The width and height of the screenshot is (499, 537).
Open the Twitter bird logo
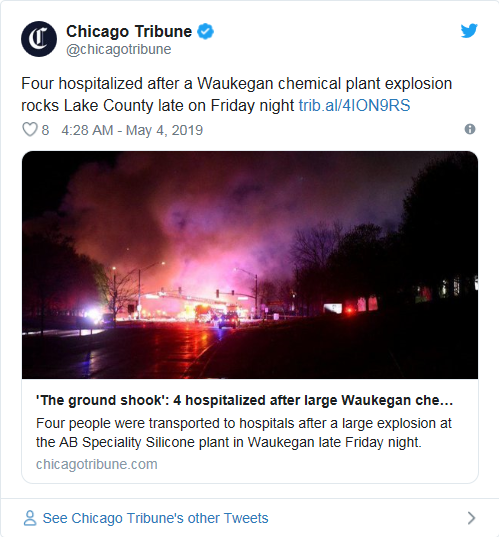point(469,31)
